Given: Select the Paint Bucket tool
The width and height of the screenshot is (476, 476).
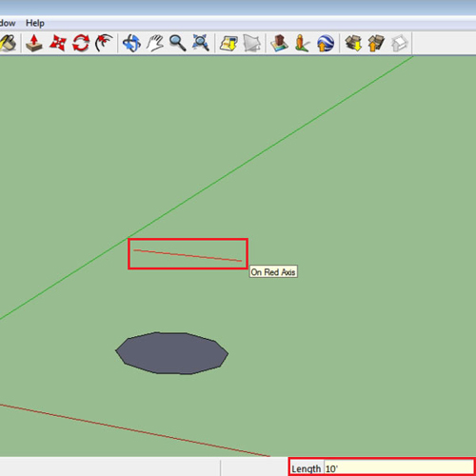Looking at the screenshot, I should pyautogui.click(x=8, y=43).
